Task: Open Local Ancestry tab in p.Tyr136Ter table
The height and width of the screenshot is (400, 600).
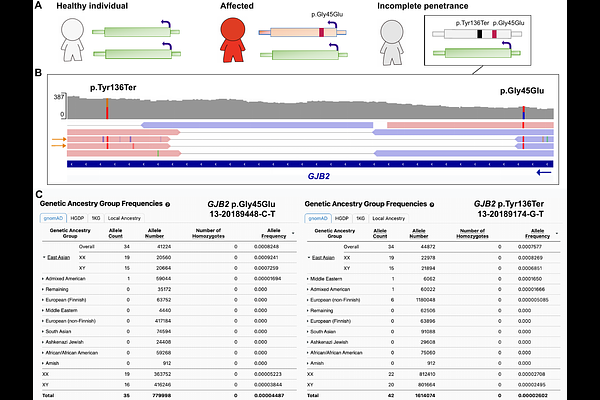Action: click(x=389, y=218)
